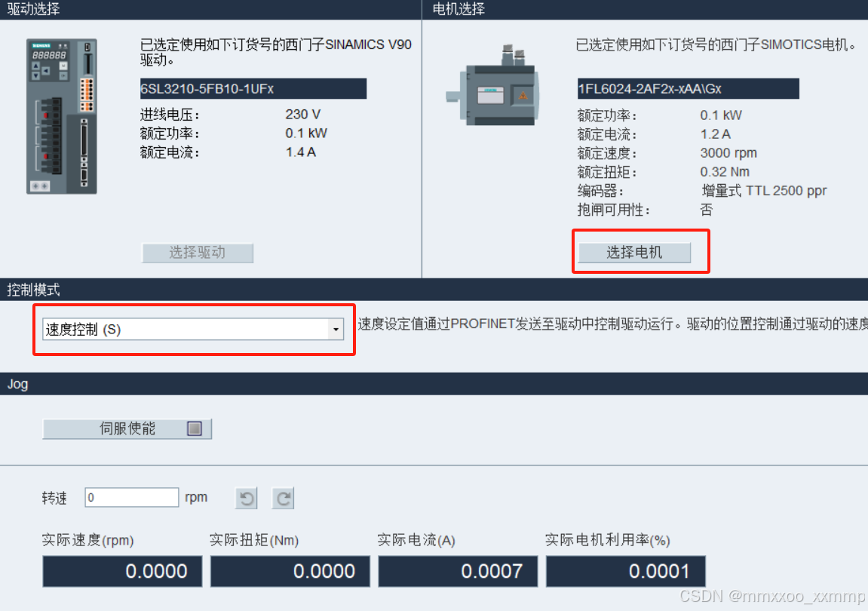Click the motor rated current value 1.2 A

[x=715, y=134]
